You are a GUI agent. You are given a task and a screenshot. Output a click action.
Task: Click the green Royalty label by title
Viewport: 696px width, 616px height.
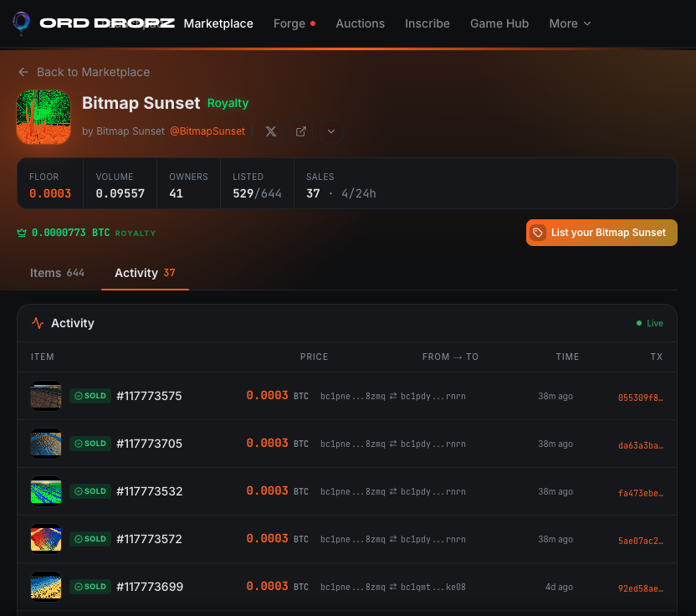pos(228,103)
